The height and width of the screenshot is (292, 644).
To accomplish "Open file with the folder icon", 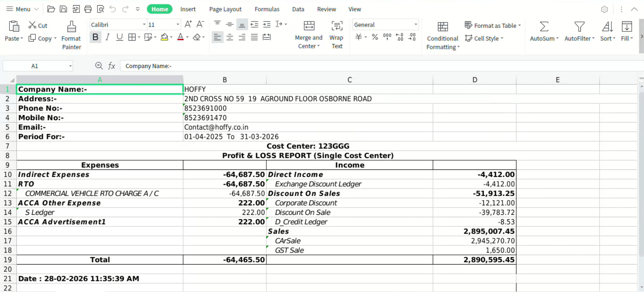I will pyautogui.click(x=51, y=9).
